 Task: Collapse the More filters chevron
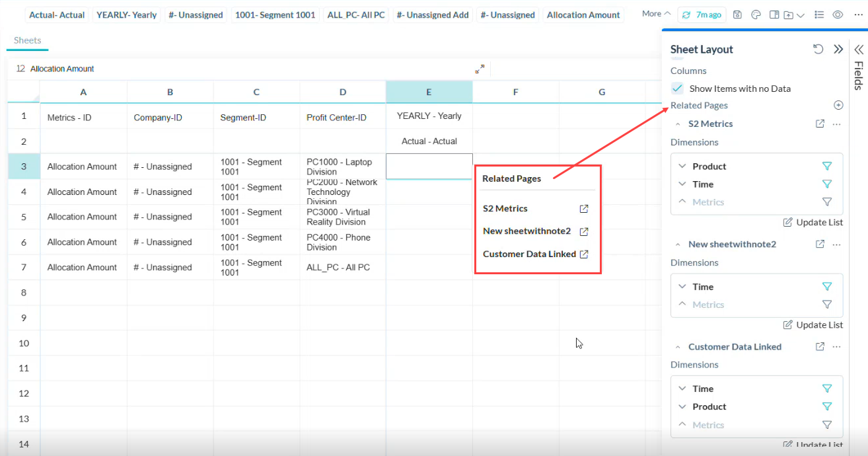(x=667, y=14)
